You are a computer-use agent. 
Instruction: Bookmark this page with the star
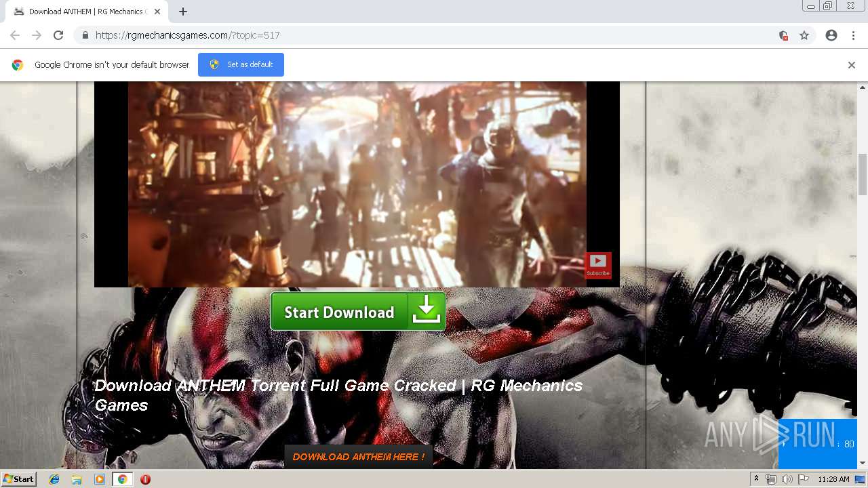tap(804, 35)
